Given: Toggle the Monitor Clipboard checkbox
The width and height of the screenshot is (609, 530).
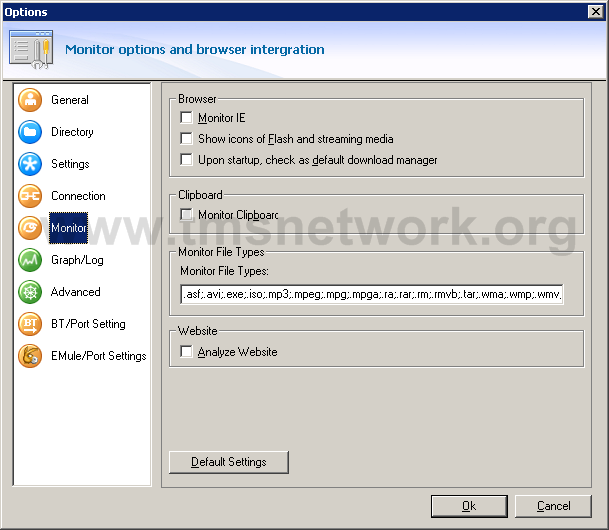Looking at the screenshot, I should [186, 214].
